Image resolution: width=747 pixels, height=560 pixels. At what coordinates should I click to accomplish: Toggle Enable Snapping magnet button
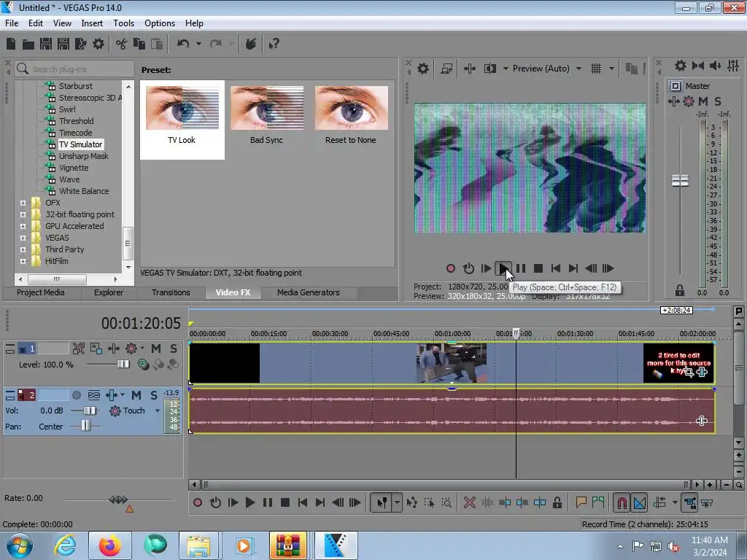coord(622,502)
